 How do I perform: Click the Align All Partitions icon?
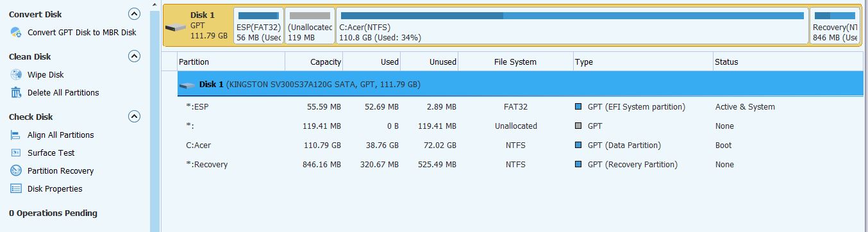(x=16, y=135)
